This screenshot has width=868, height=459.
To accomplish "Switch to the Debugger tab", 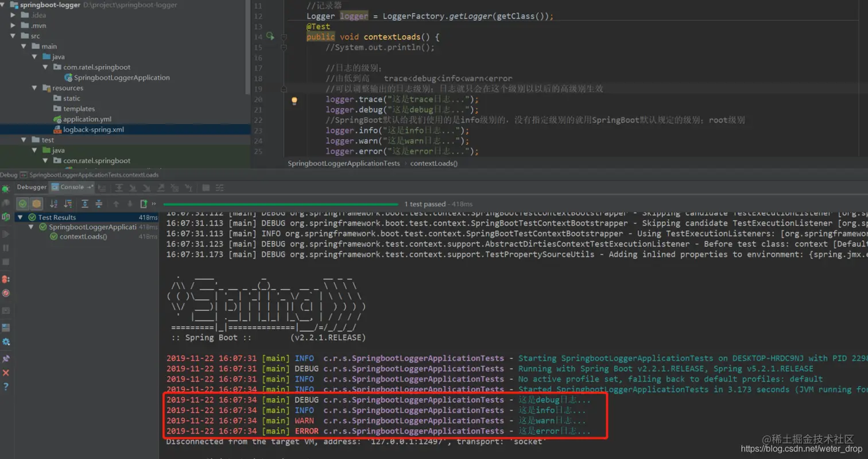I will pyautogui.click(x=32, y=187).
